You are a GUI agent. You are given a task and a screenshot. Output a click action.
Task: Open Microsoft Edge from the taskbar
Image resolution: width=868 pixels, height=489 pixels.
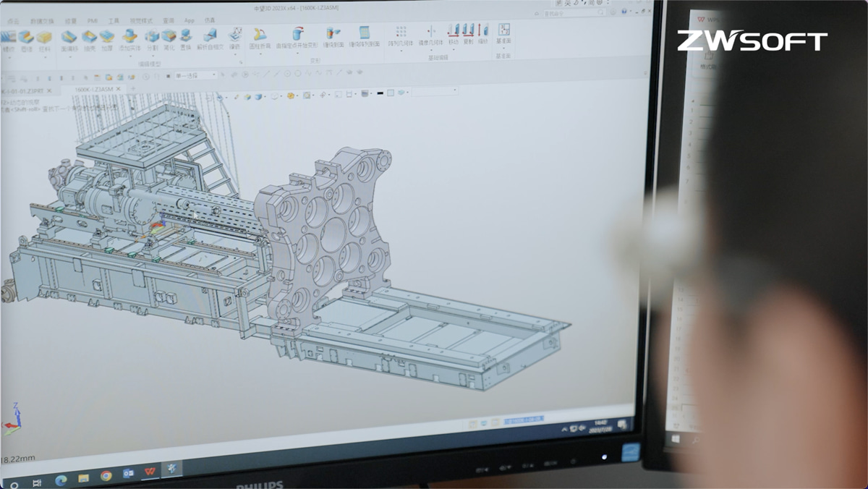[x=61, y=479]
